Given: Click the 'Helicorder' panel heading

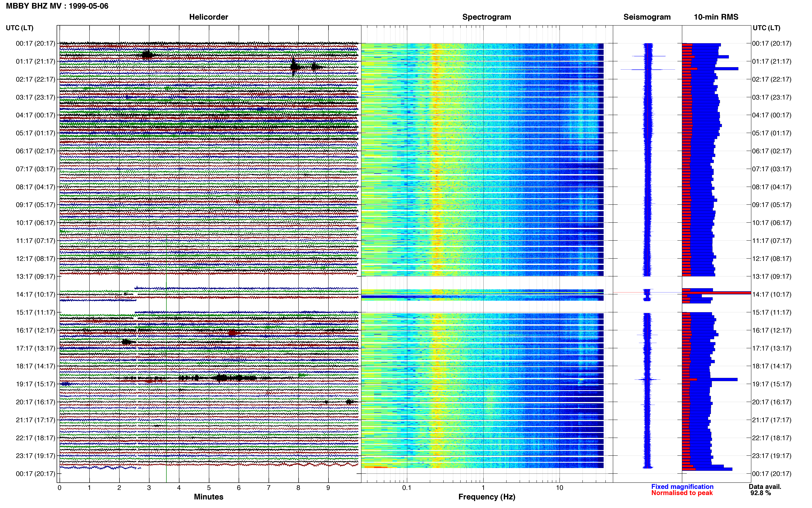Looking at the screenshot, I should point(209,17).
